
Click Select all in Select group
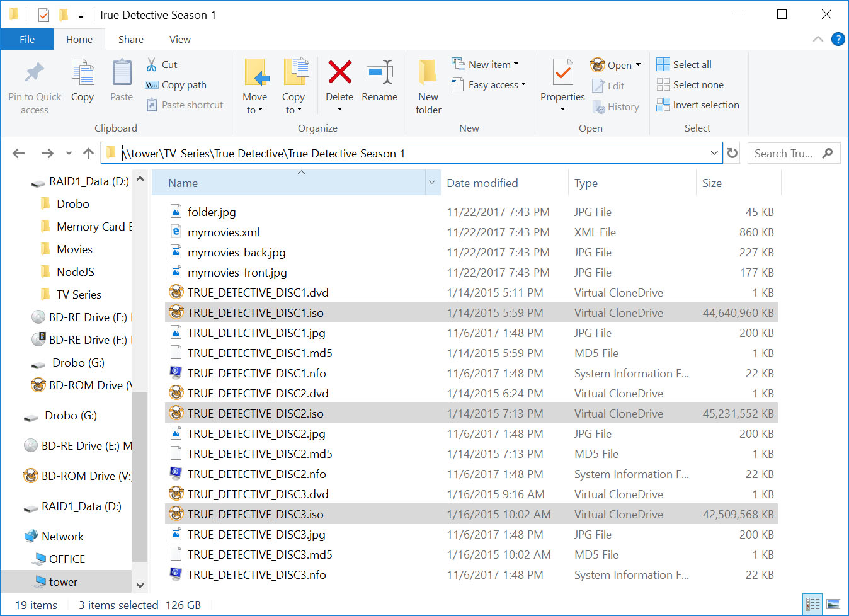click(x=684, y=64)
